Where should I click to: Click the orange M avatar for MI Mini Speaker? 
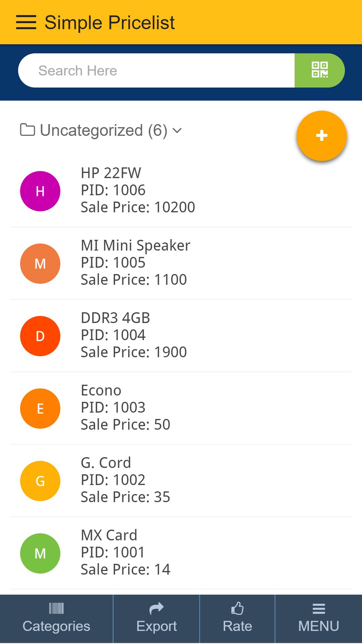(x=40, y=264)
